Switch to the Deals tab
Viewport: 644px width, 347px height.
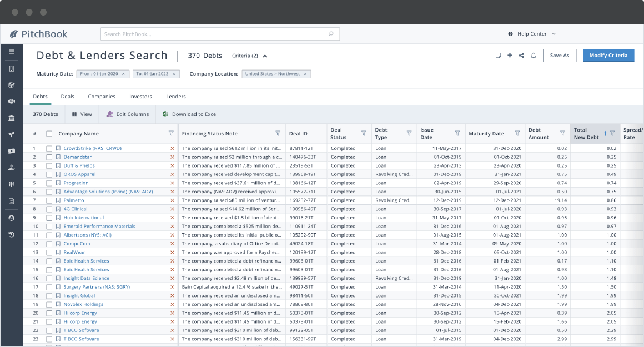68,97
